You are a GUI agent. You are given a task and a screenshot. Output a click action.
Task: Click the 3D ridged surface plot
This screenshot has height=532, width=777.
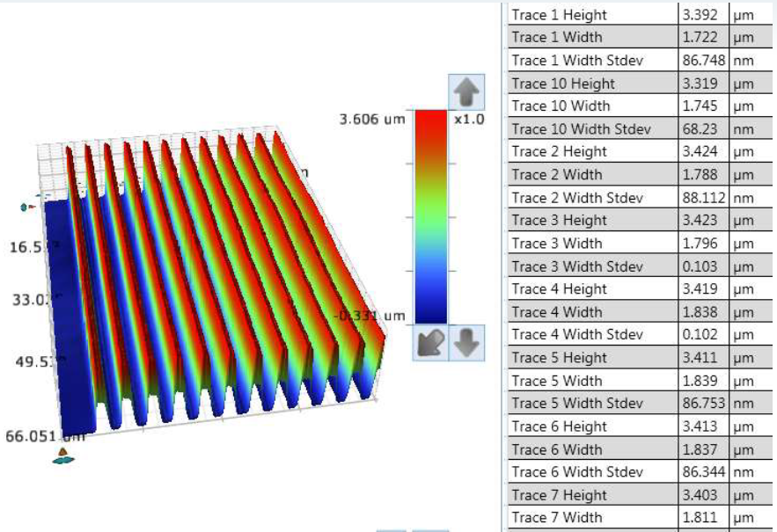214,285
